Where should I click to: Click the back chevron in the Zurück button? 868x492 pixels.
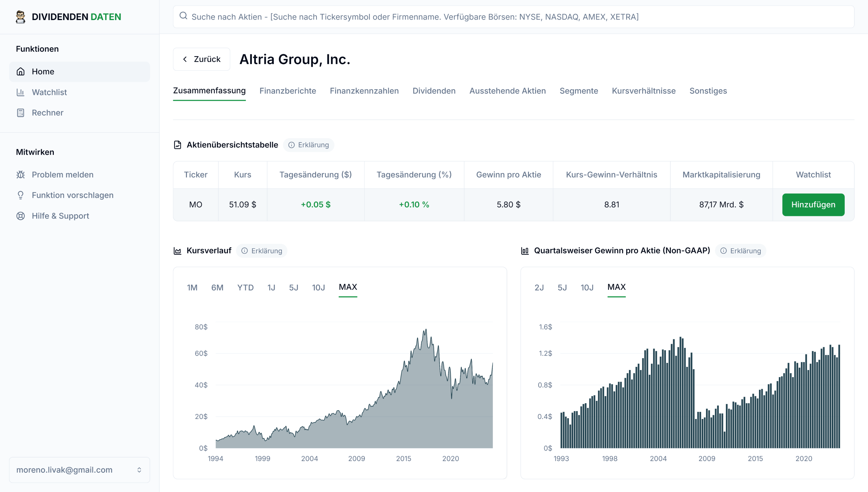[185, 59]
